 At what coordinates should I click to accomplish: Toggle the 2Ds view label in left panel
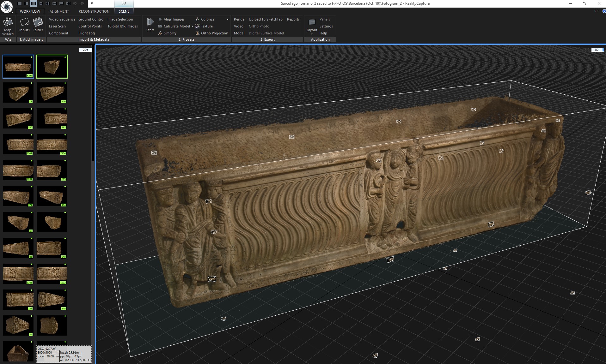coord(85,50)
